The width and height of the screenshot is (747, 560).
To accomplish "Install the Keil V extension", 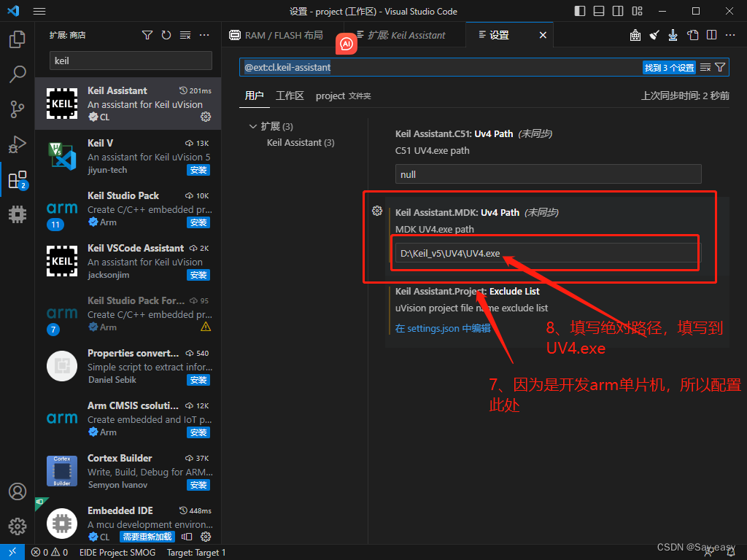I will pos(198,170).
